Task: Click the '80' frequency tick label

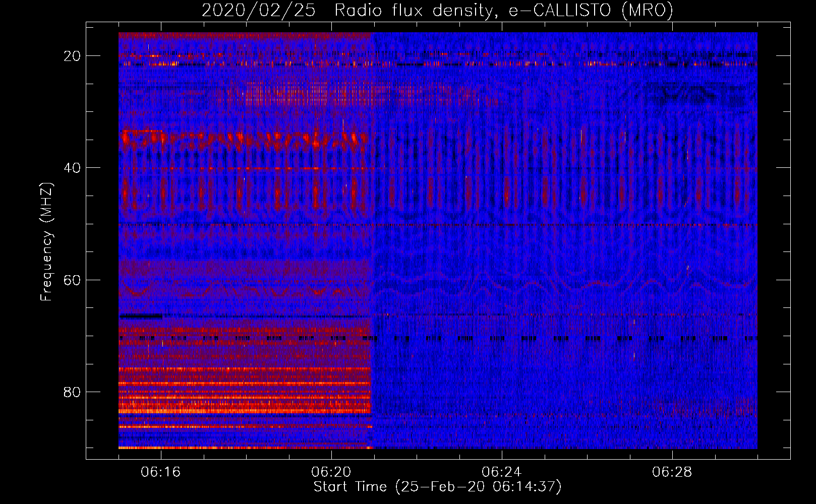Action: 72,392
